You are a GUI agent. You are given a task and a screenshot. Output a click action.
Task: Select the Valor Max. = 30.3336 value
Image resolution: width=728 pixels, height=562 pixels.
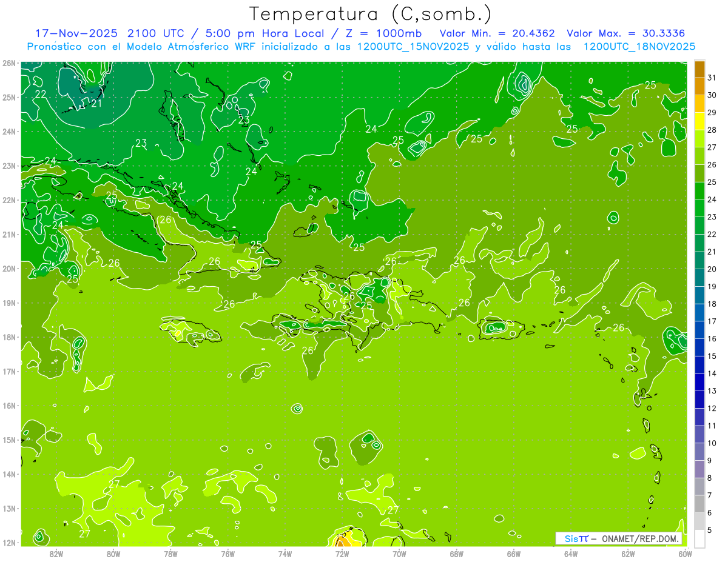pyautogui.click(x=627, y=33)
